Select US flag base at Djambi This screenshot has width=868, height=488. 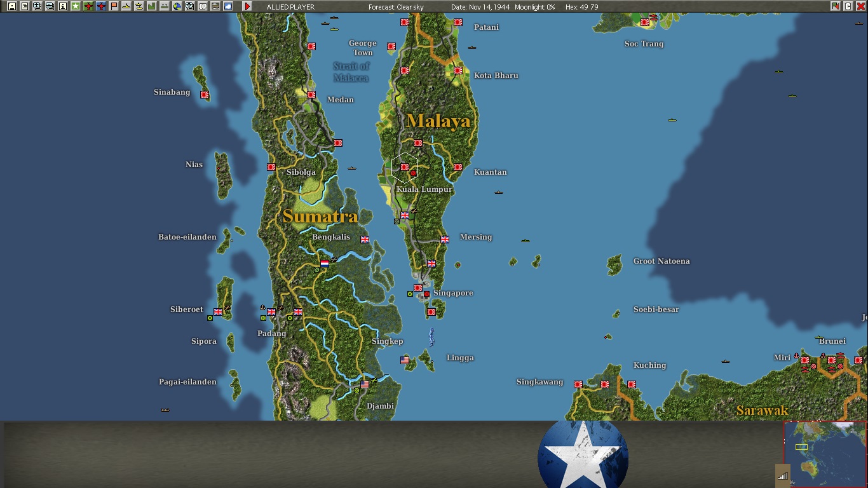click(x=365, y=384)
